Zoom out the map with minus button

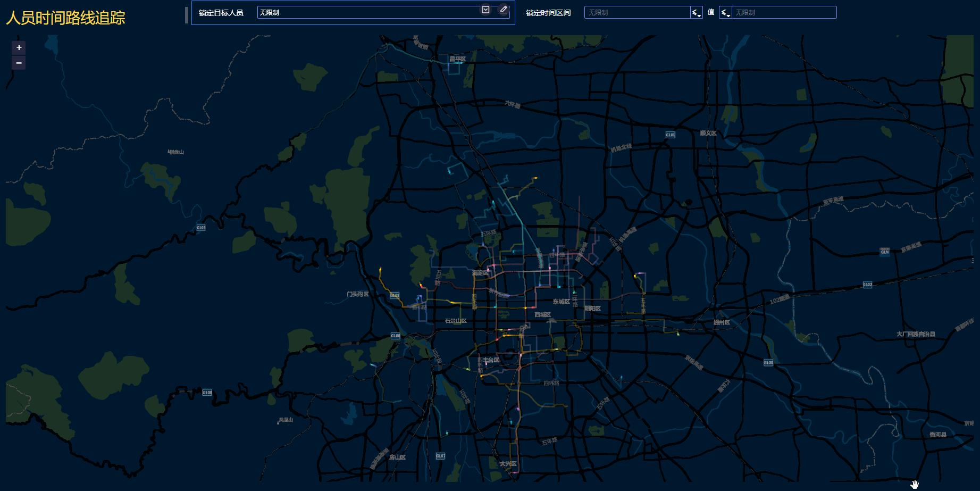(x=19, y=63)
